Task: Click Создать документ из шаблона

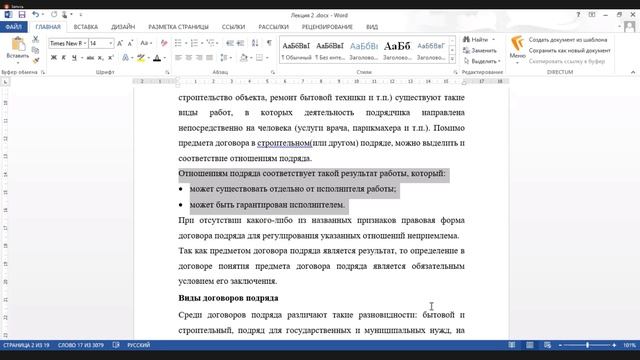Action: (x=568, y=40)
